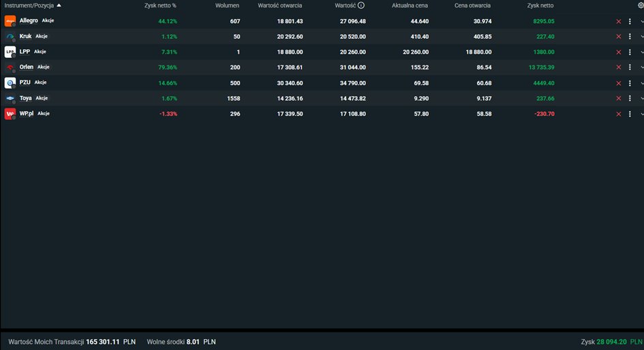Close the LPP position with red X
Viewport: 644px width, 350px height.
pos(619,52)
